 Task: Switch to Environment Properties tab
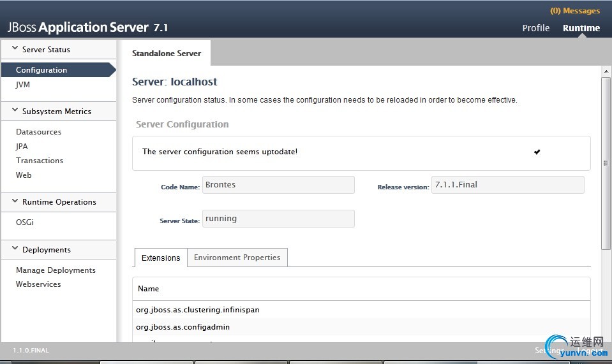pyautogui.click(x=237, y=258)
